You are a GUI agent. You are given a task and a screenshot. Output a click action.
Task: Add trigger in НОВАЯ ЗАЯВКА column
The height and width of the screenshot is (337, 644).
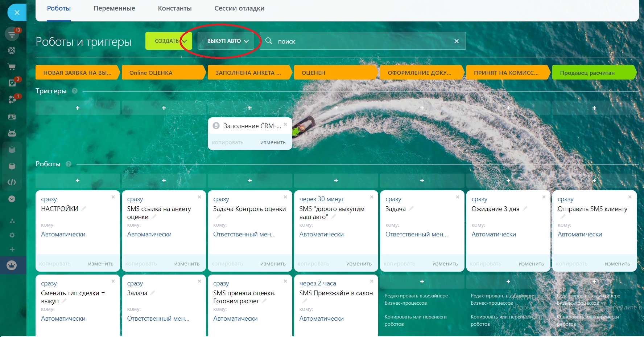pos(78,108)
